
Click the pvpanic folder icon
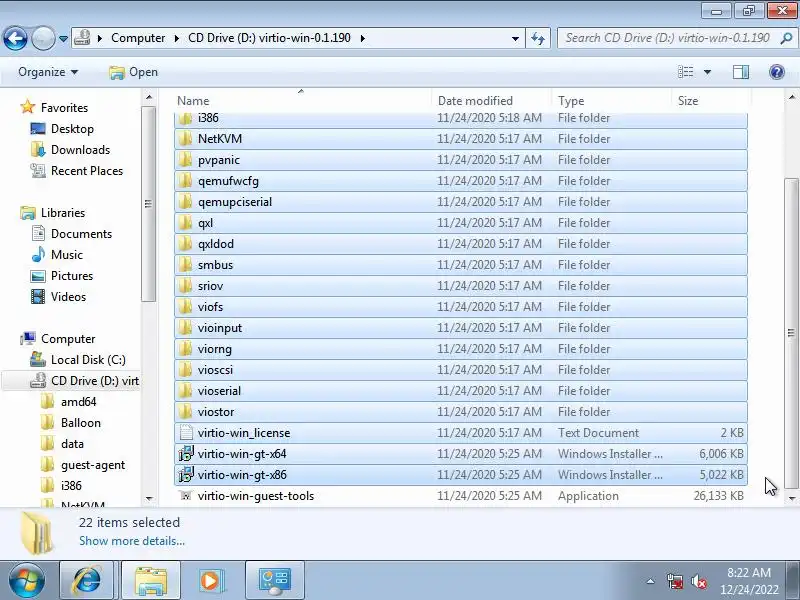click(186, 160)
